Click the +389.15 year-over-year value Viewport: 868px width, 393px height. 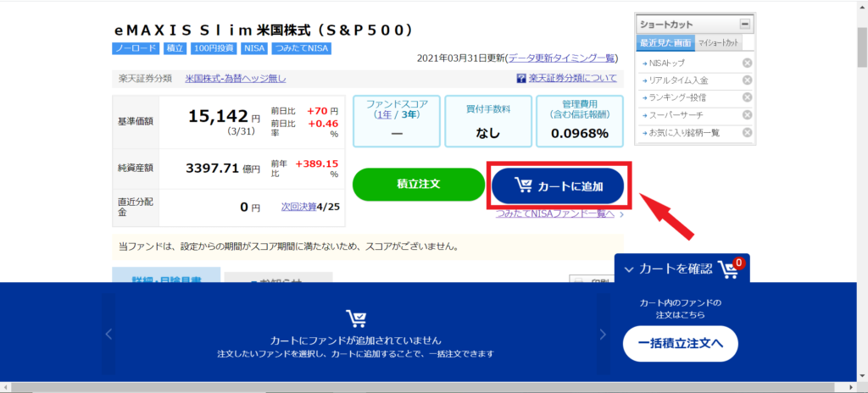(317, 163)
